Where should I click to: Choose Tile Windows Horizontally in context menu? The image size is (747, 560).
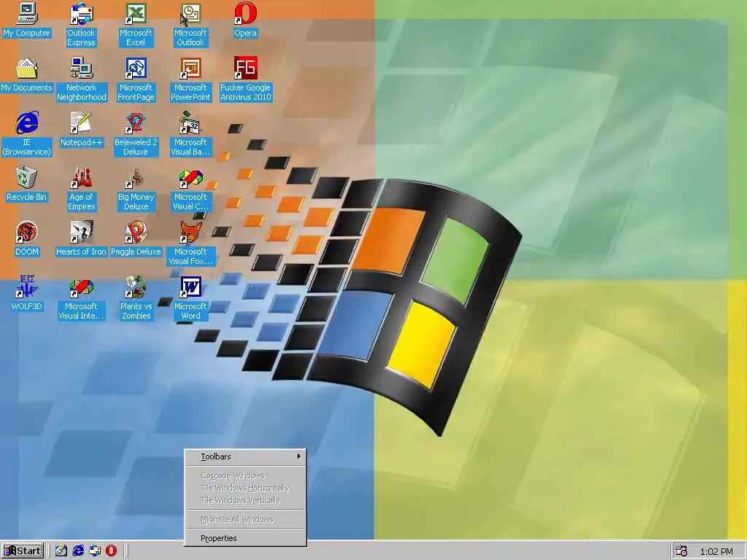coord(245,488)
